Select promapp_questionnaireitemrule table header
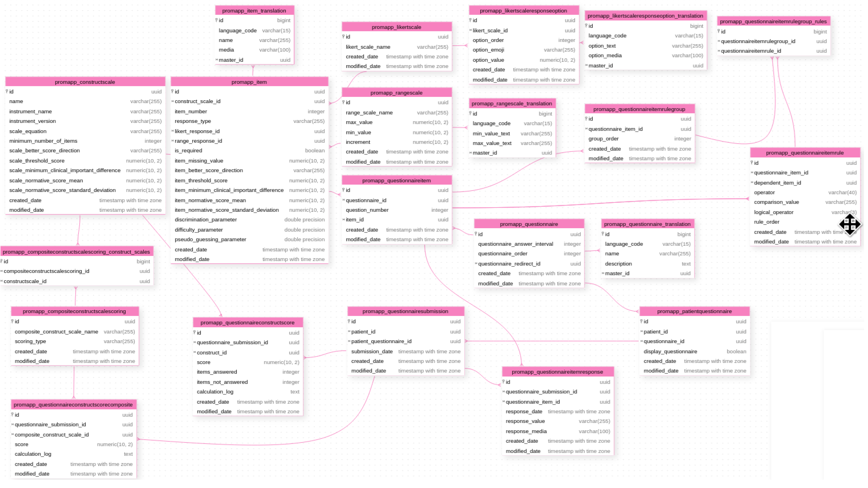The height and width of the screenshot is (488, 868). (805, 153)
